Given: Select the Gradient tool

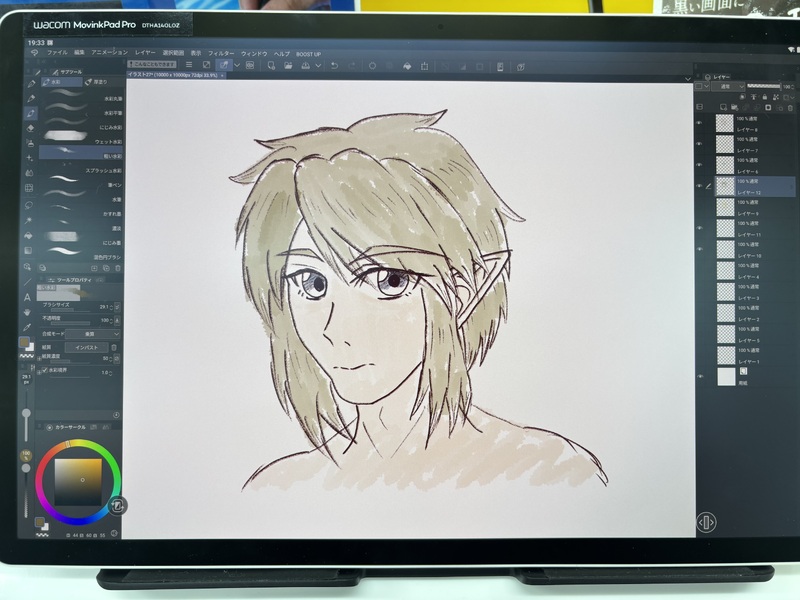Looking at the screenshot, I should (28, 251).
